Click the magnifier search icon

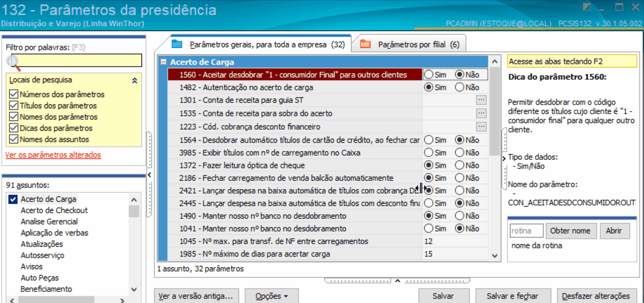click(x=13, y=61)
